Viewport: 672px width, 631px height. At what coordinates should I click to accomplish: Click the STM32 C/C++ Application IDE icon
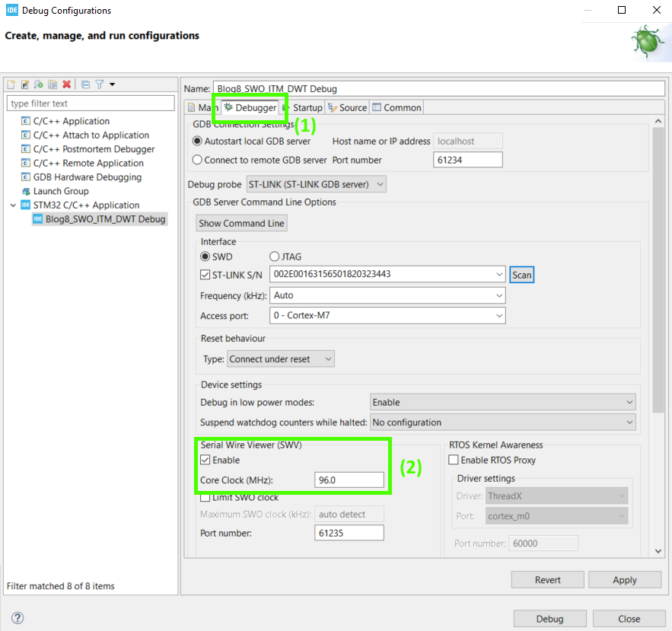click(x=26, y=205)
